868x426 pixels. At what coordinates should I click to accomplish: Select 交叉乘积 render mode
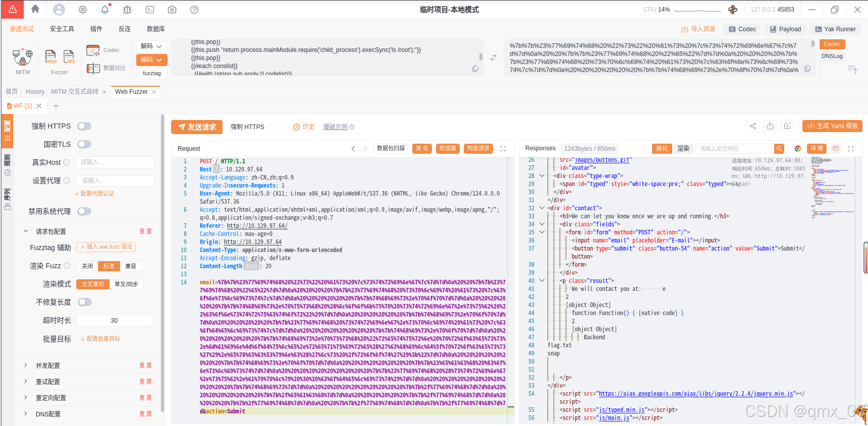point(93,284)
